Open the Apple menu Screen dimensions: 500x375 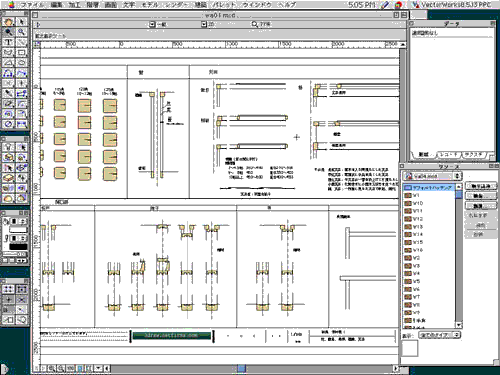(11, 5)
